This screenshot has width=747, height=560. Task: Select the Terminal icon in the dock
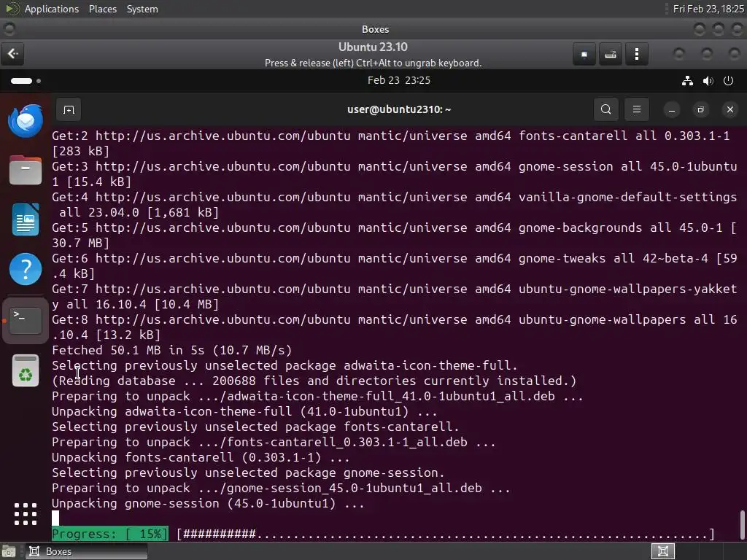click(26, 321)
